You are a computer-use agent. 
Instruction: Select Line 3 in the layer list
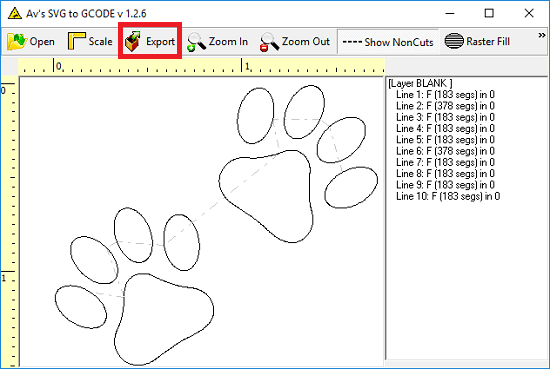[445, 117]
